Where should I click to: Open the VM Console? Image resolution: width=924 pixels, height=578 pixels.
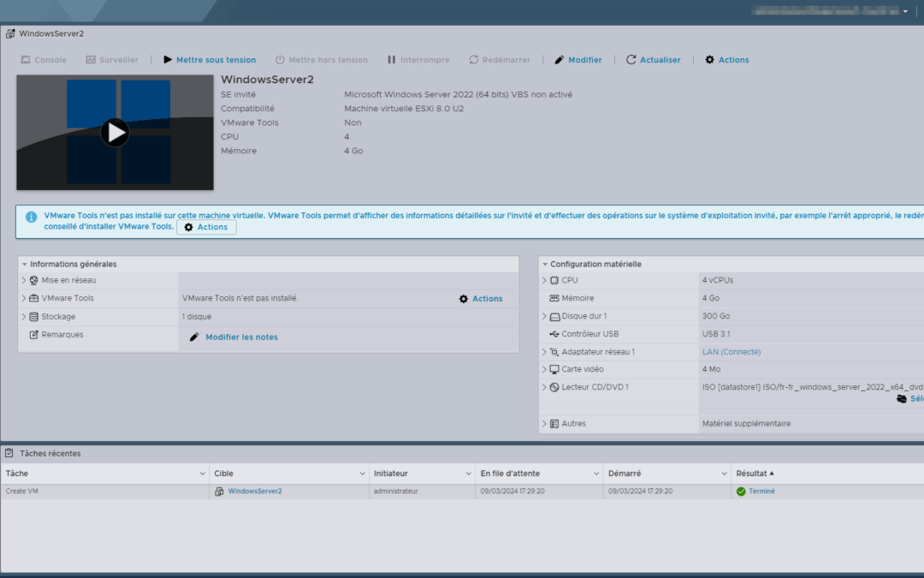click(x=44, y=60)
